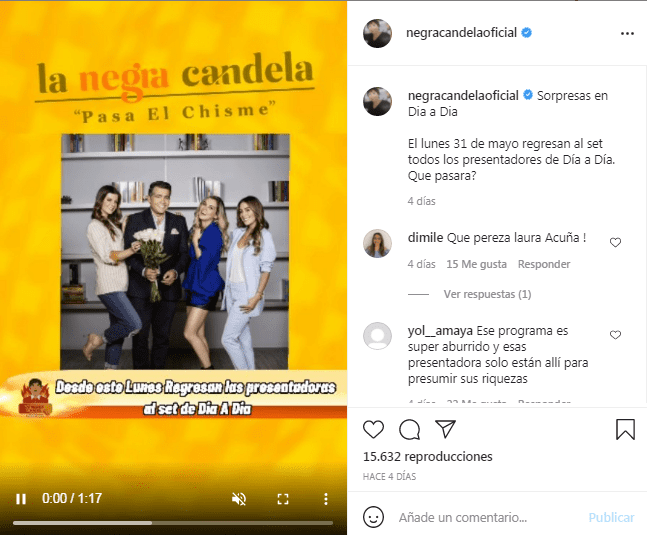Pause the video playback

pyautogui.click(x=21, y=499)
